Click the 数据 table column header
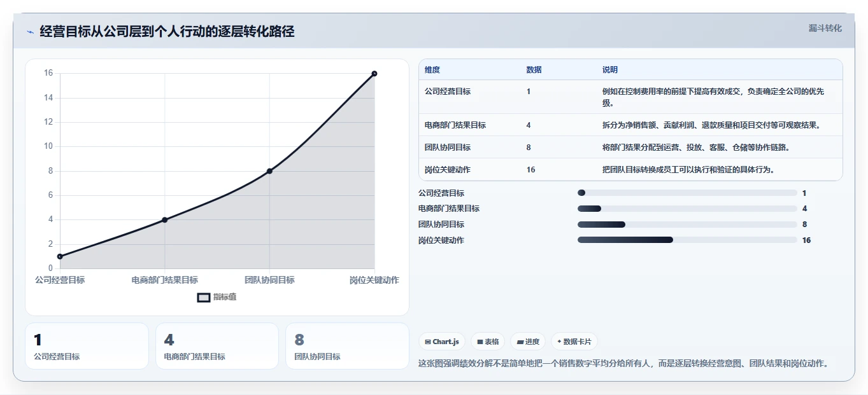The image size is (868, 395). pyautogui.click(x=534, y=70)
